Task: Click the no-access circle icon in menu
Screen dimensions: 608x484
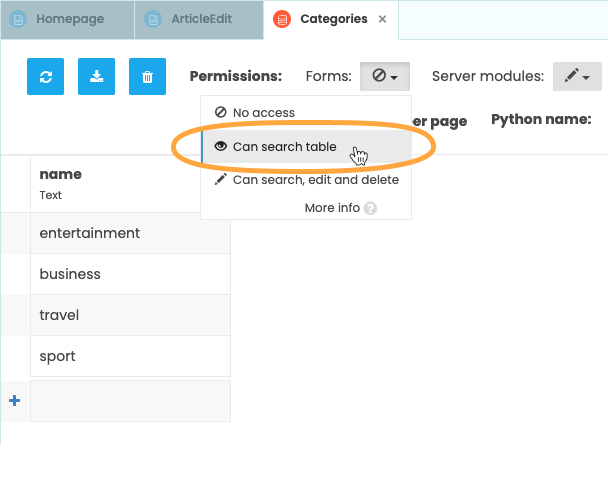Action: [221, 112]
